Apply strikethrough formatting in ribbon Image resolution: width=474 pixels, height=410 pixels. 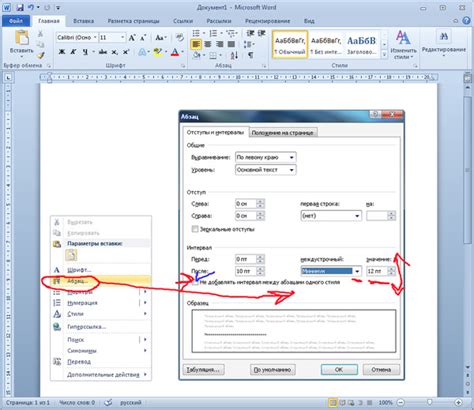(103, 52)
